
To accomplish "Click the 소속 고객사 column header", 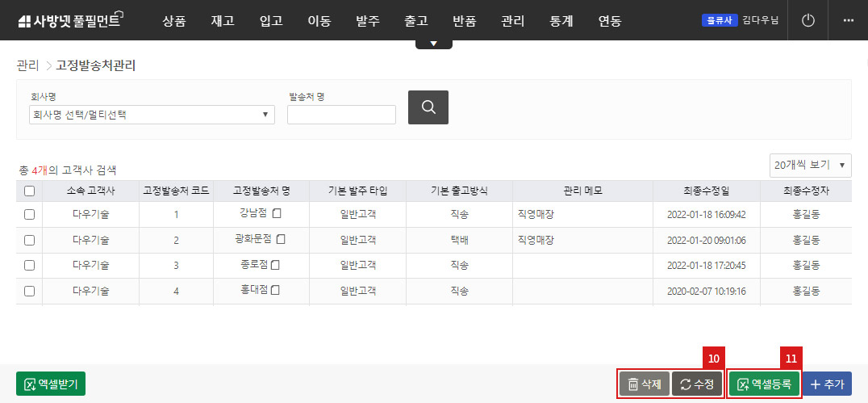I will [90, 191].
